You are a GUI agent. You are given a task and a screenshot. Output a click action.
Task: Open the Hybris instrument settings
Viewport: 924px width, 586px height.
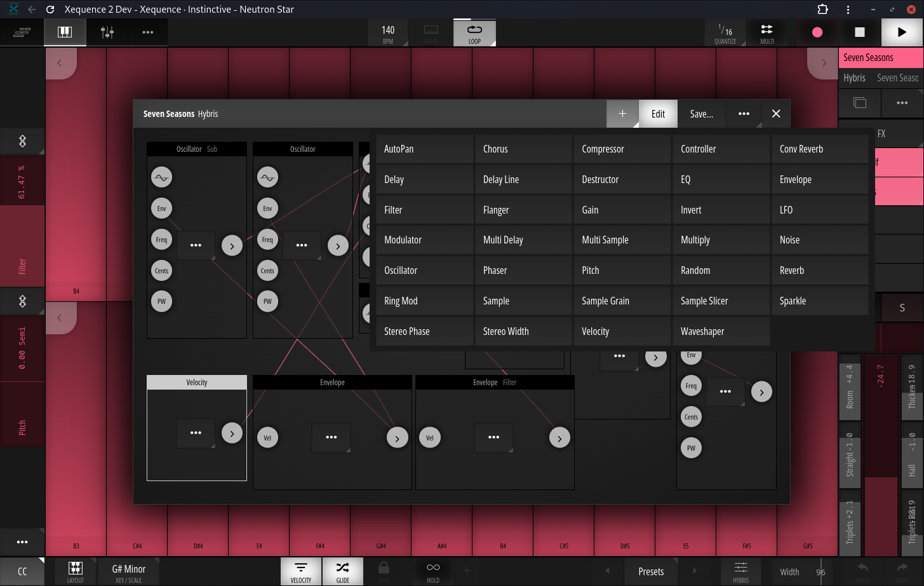click(x=741, y=571)
